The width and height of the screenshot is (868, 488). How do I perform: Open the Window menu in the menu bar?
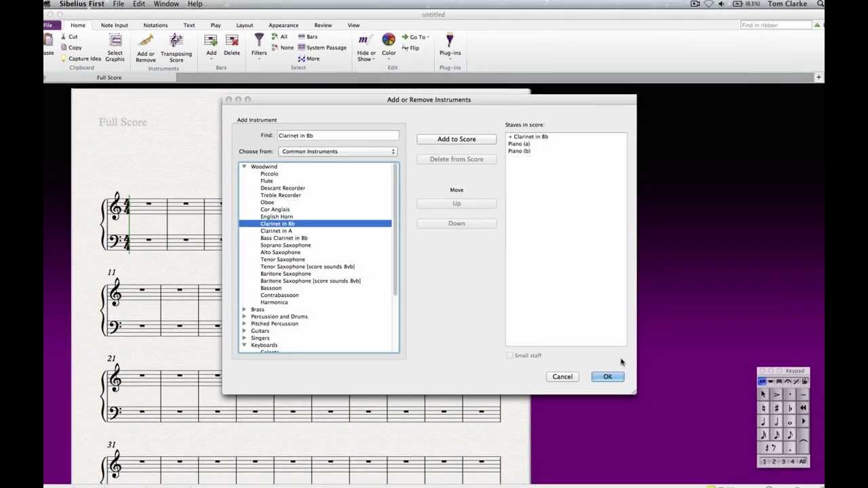[x=166, y=4]
